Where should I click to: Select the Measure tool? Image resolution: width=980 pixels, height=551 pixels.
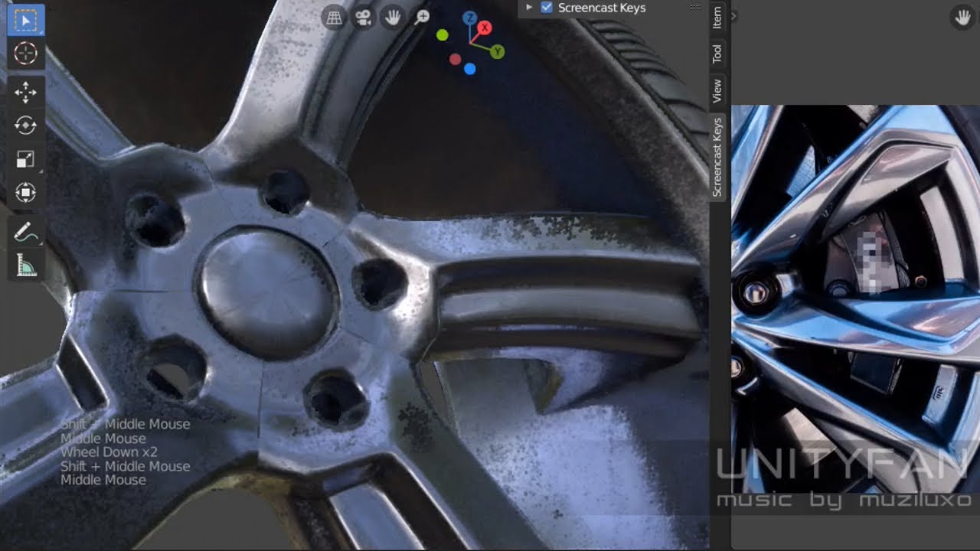pyautogui.click(x=25, y=265)
